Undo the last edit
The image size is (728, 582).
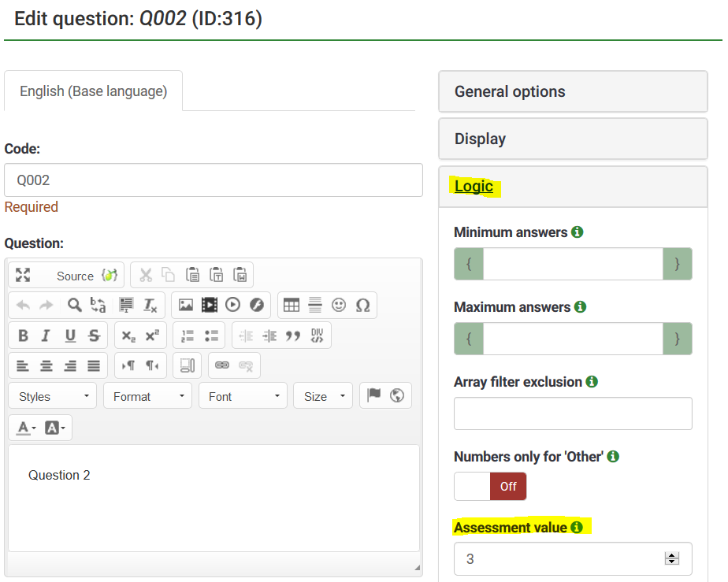(x=21, y=305)
